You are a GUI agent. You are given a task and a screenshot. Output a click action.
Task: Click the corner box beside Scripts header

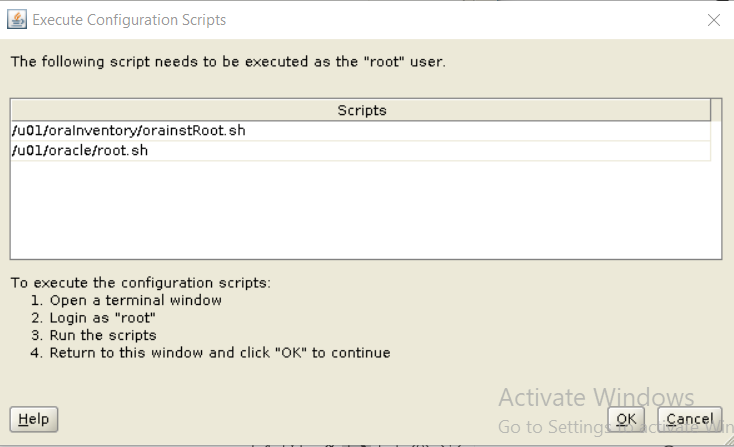[716, 110]
